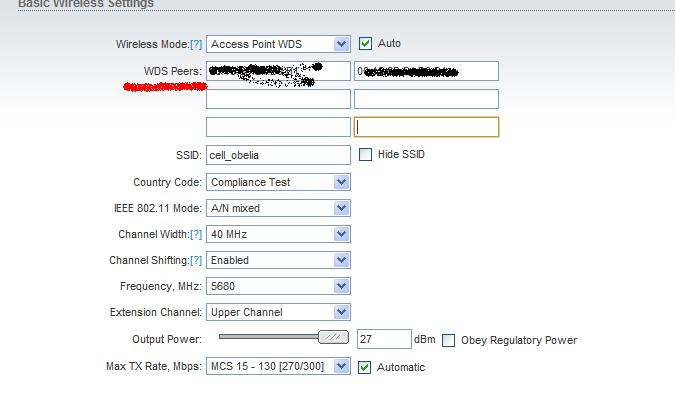Open the IEEE 802.11 Mode dropdown
This screenshot has width=675, height=400.
click(x=279, y=208)
